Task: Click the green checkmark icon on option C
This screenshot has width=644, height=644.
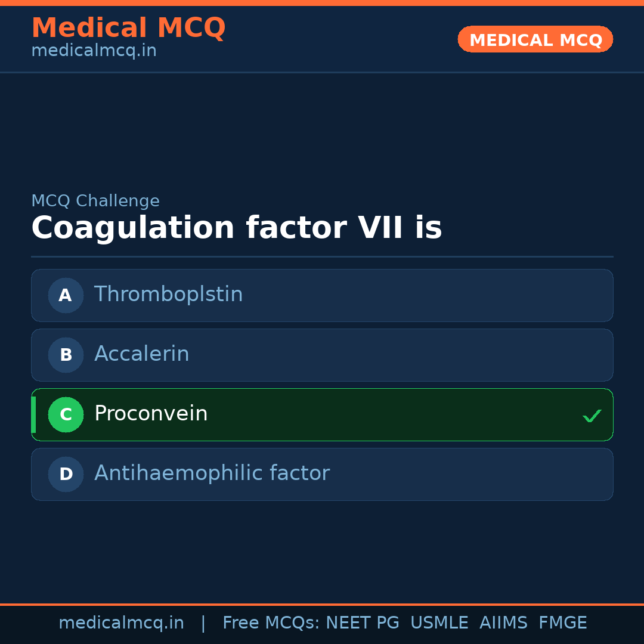Action: pos(592,415)
